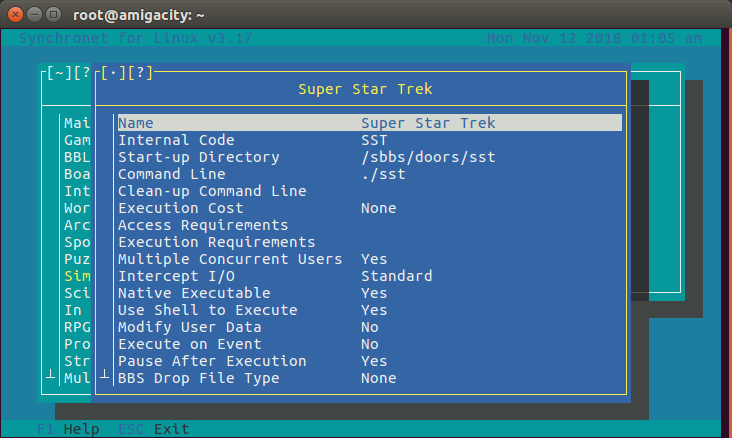Toggle Modify User Data option
This screenshot has width=732, height=438.
pos(369,327)
